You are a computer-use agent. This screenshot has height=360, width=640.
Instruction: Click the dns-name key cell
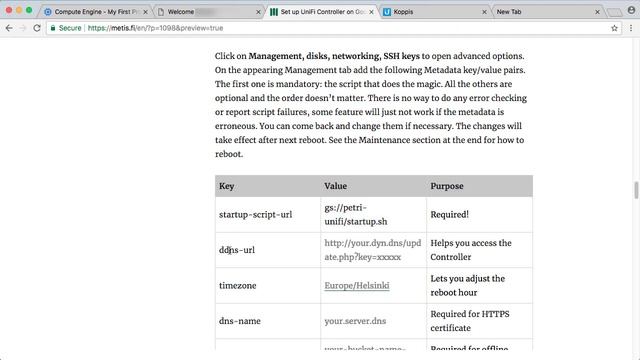point(268,321)
